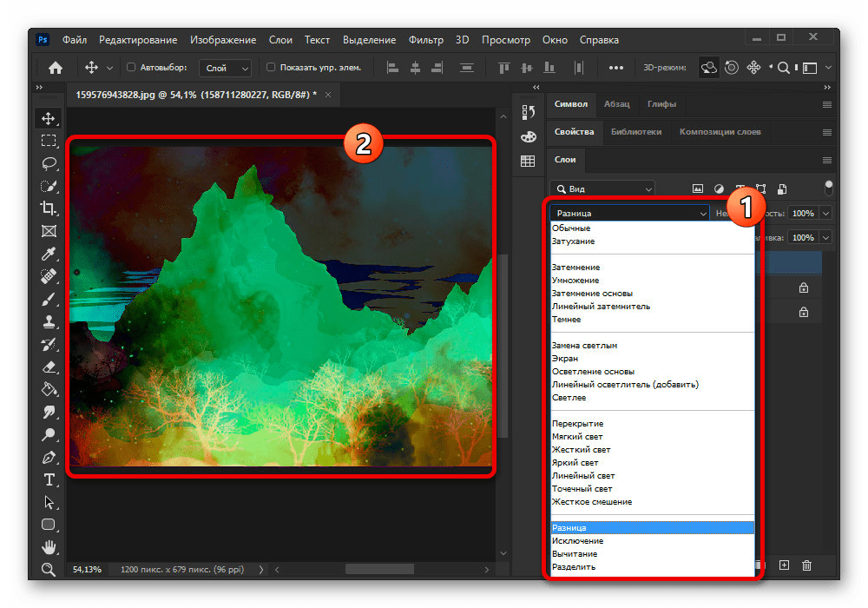Pick the Clone Stamp tool
Image resolution: width=868 pixels, height=608 pixels.
49,321
